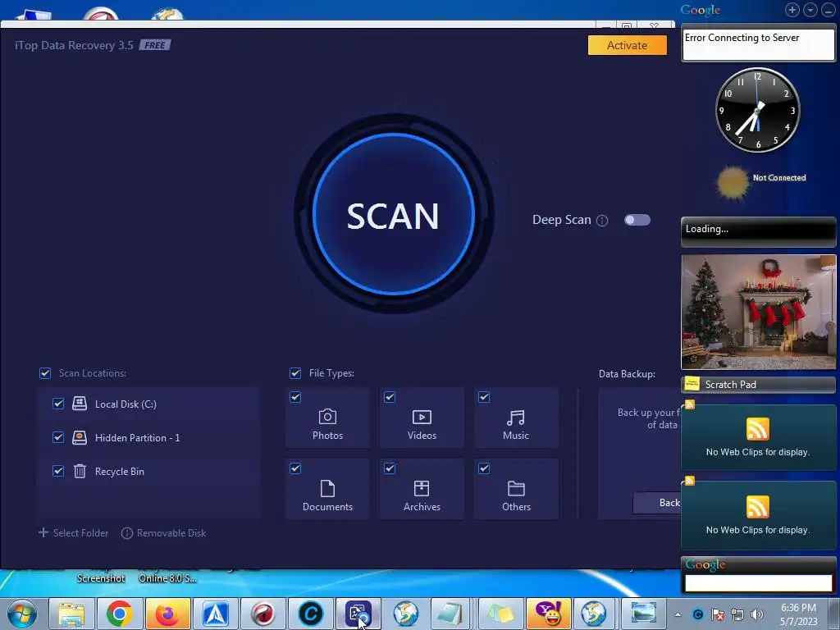This screenshot has height=630, width=840.
Task: Click the Error Connecting to Server gadget
Action: pyautogui.click(x=758, y=45)
